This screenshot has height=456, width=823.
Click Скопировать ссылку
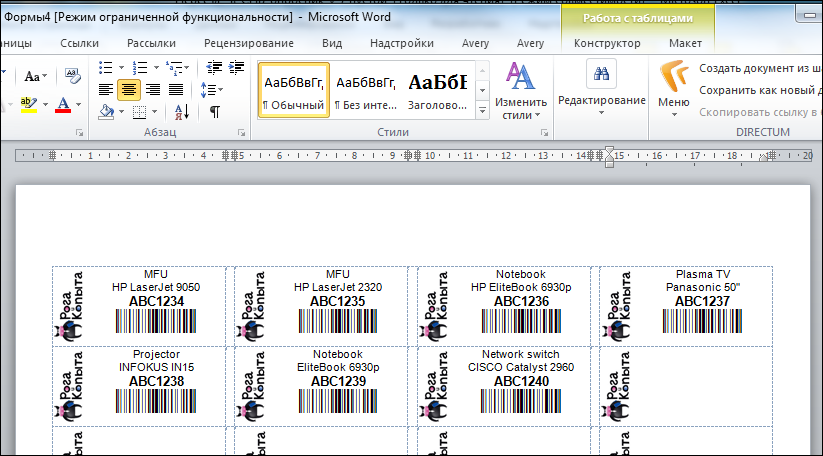[760, 112]
